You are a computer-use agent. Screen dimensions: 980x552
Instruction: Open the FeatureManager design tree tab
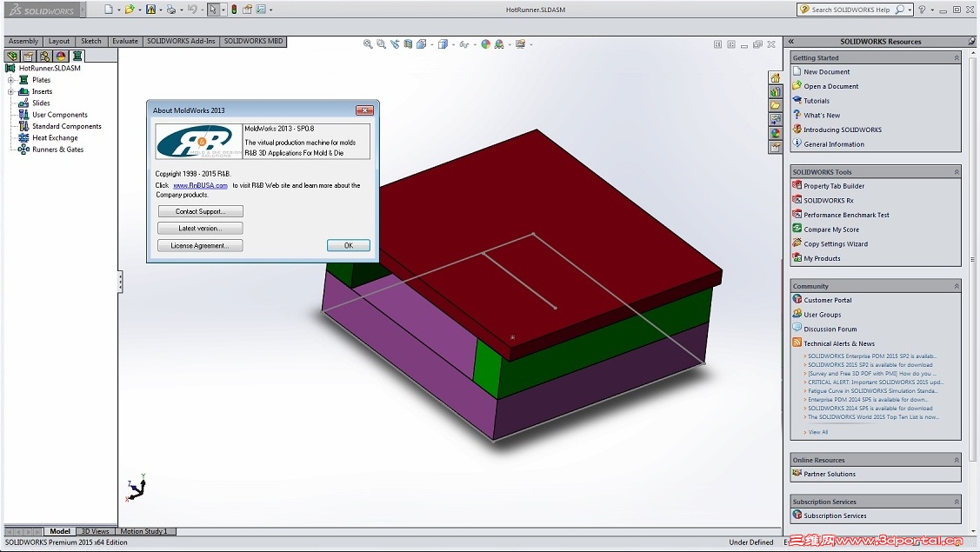tap(12, 57)
